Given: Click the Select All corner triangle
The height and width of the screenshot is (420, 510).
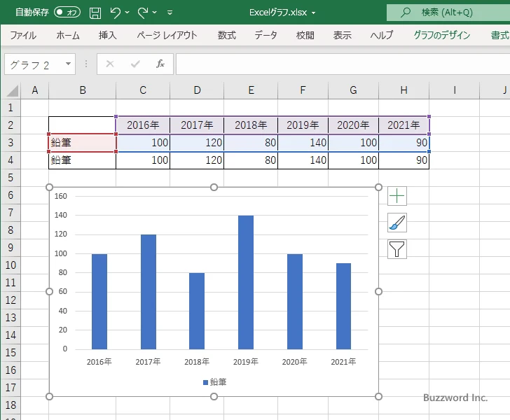Looking at the screenshot, I should (13, 91).
